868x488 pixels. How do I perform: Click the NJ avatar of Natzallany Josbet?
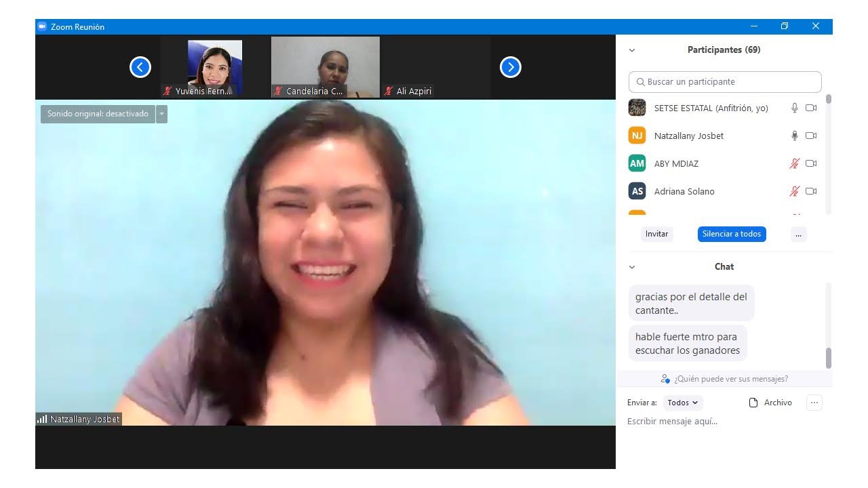coord(637,136)
